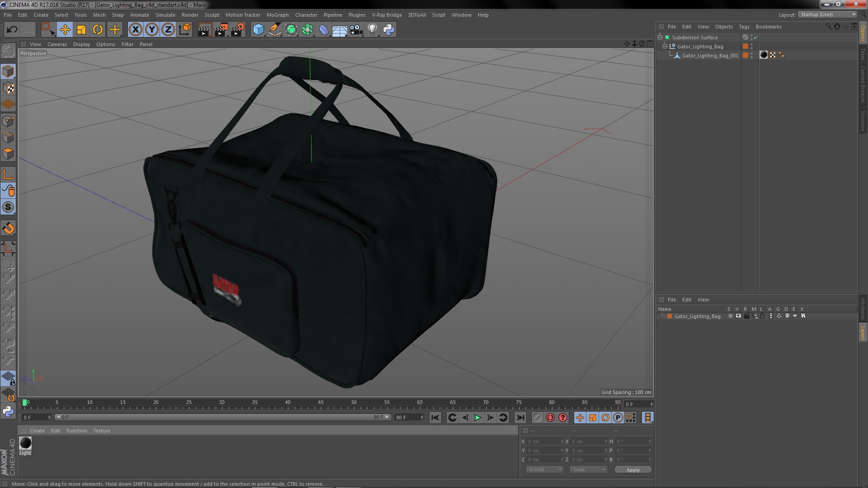This screenshot has width=868, height=488.
Task: Toggle Y axis lock
Action: [x=152, y=30]
